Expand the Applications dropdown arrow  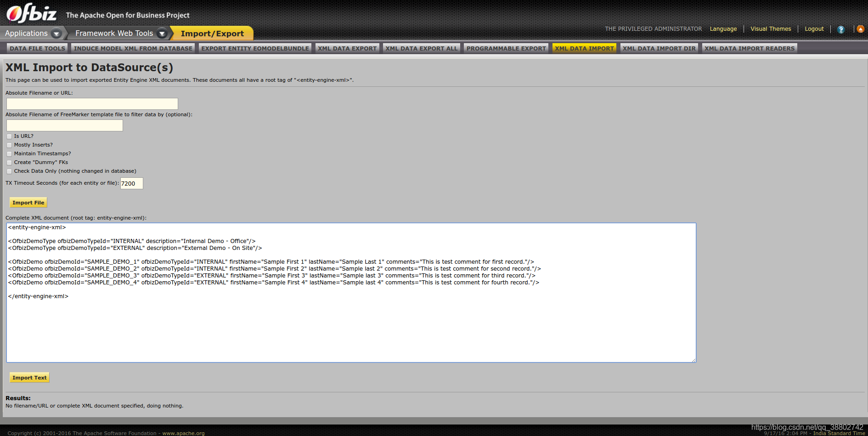[56, 34]
